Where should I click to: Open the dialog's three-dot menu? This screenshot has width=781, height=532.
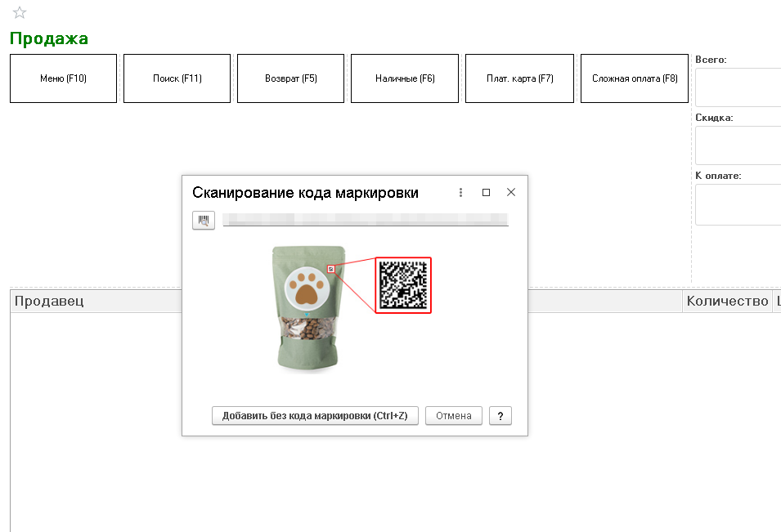click(460, 193)
